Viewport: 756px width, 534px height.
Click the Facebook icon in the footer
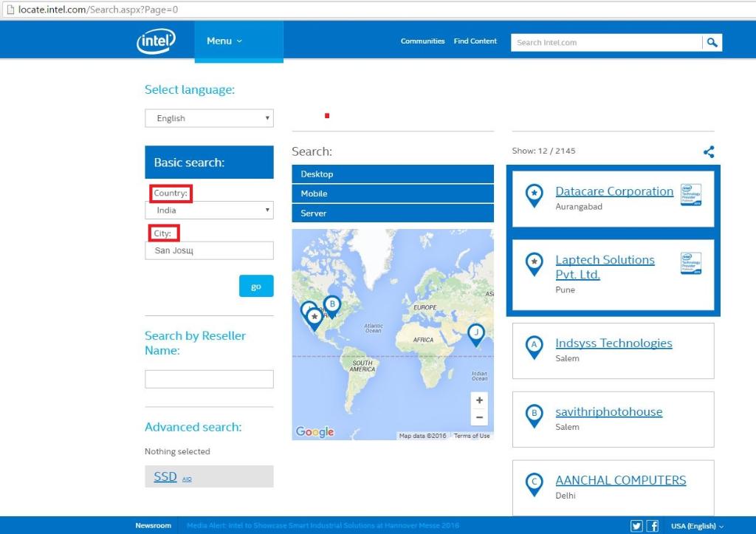tap(653, 526)
